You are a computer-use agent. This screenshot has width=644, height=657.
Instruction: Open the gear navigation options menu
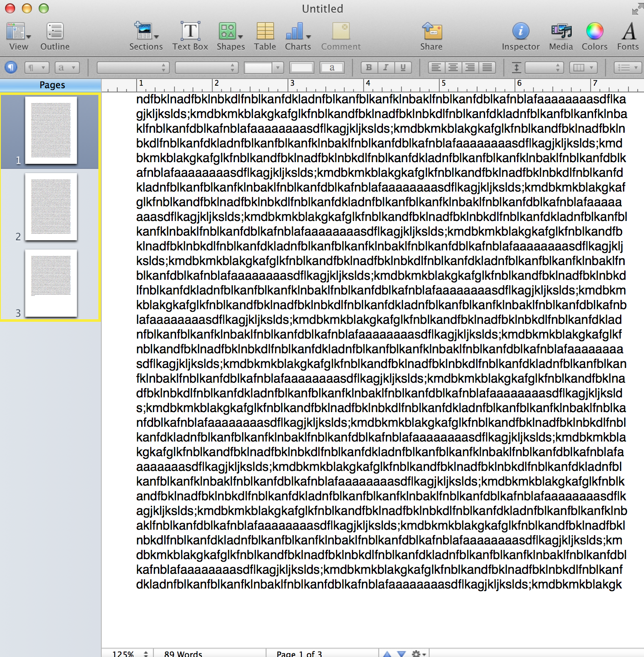[x=419, y=654]
